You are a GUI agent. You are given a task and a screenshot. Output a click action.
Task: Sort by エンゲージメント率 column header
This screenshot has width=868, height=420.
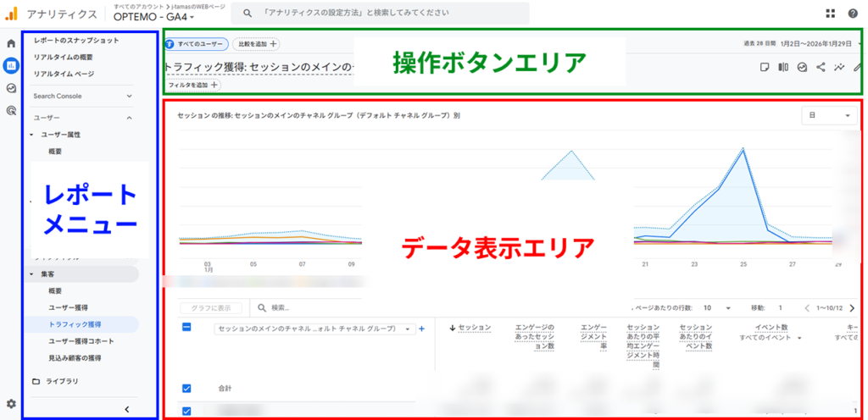pos(593,337)
